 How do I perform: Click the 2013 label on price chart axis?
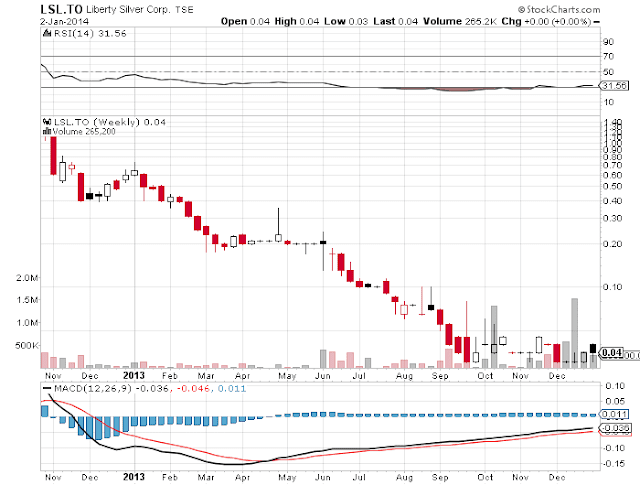click(134, 375)
